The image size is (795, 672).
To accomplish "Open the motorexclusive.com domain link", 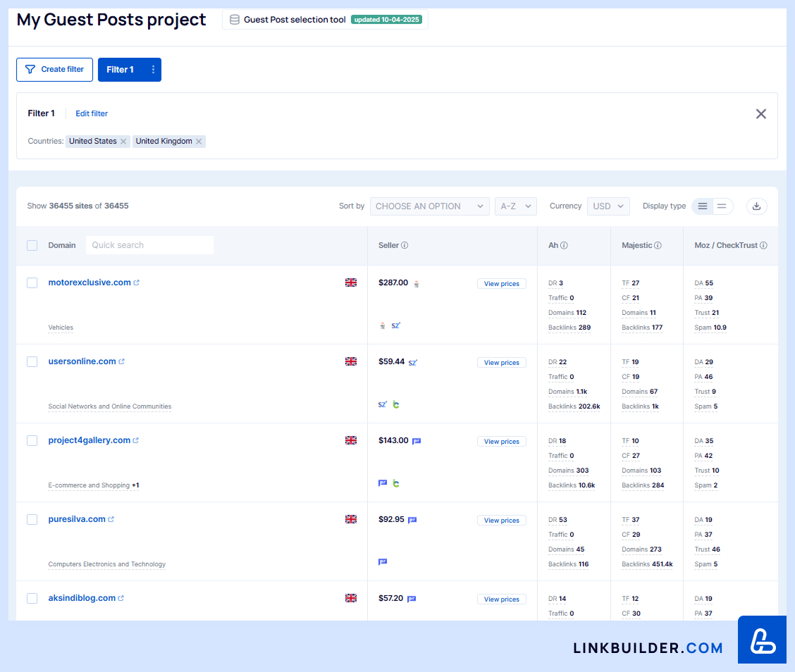I will pos(90,282).
